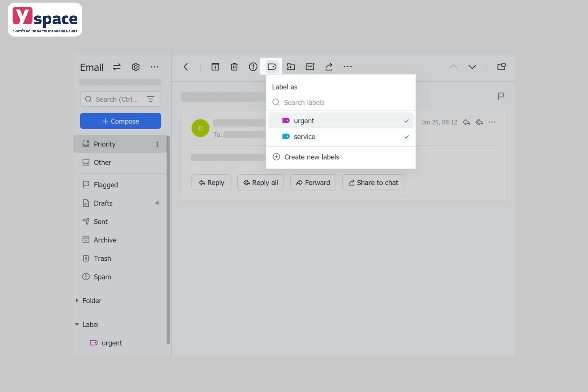
Task: Go to next email with down chevron
Action: [472, 67]
